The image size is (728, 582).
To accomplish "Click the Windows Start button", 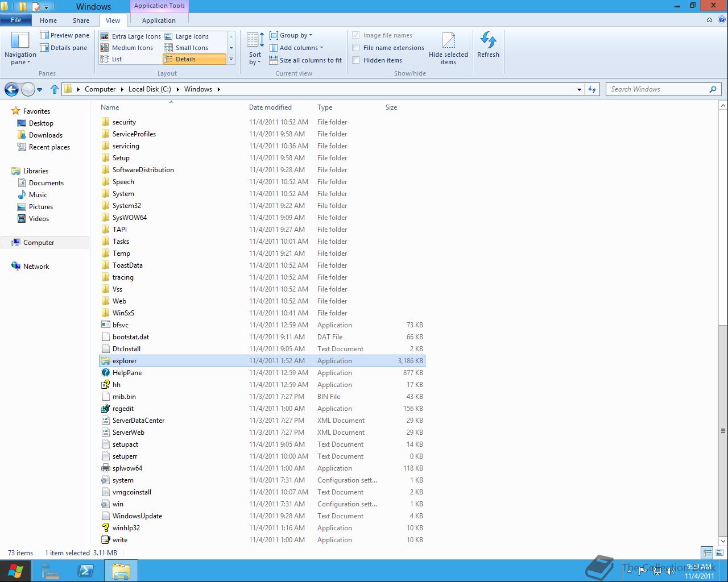I will 15,571.
